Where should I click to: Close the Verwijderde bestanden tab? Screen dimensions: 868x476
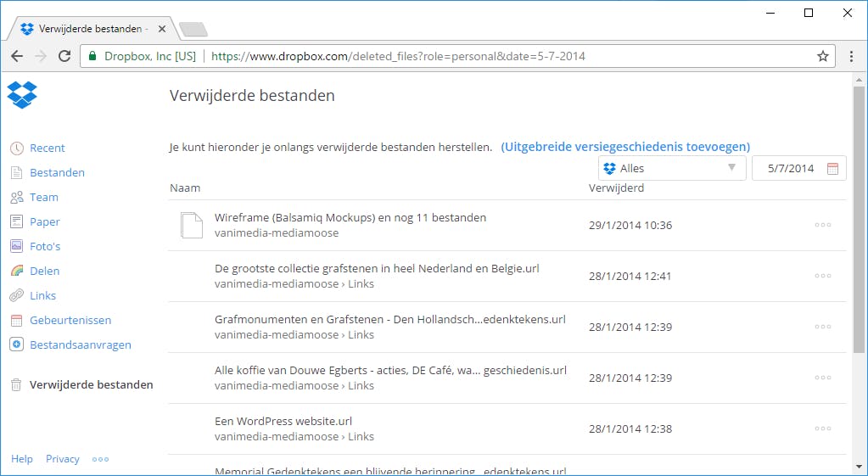pos(162,29)
